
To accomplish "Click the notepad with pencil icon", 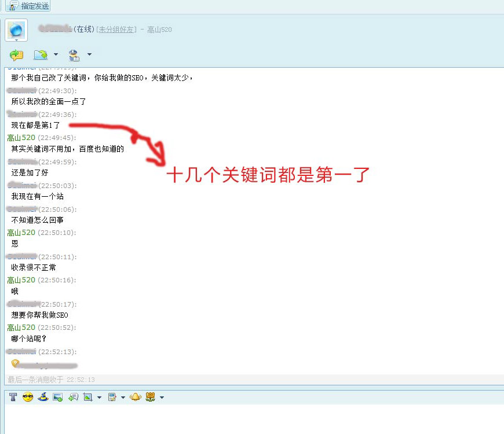I will pyautogui.click(x=112, y=397).
